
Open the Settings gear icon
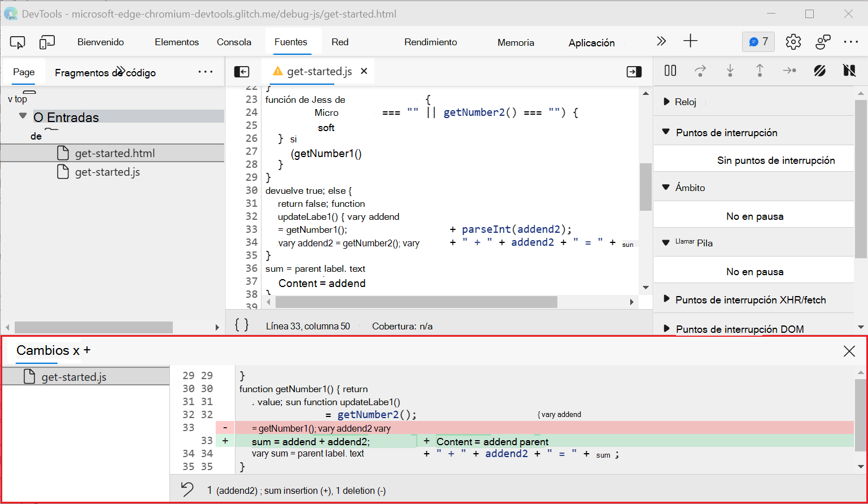click(793, 42)
